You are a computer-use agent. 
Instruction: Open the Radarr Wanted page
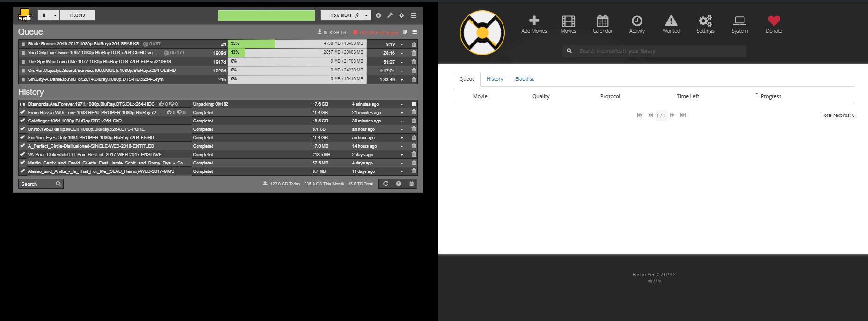click(x=671, y=24)
